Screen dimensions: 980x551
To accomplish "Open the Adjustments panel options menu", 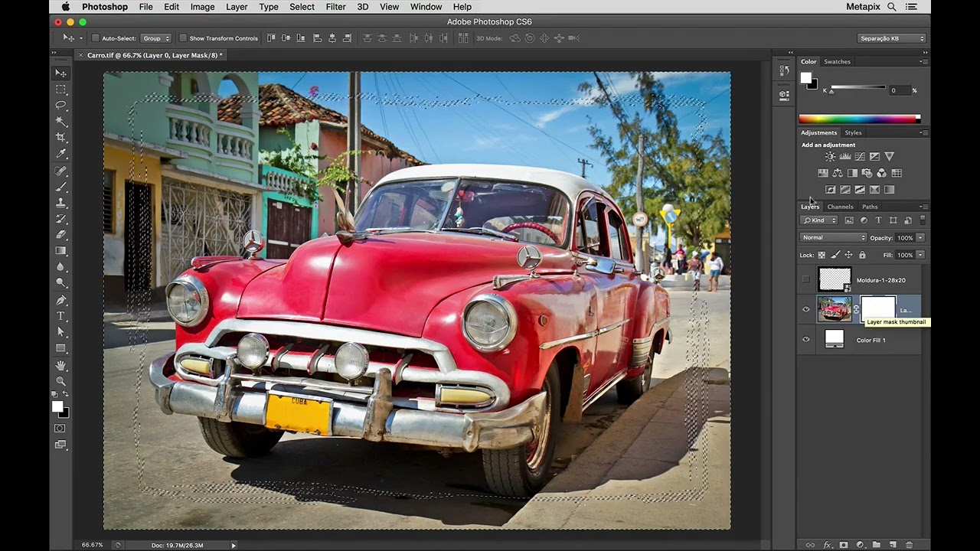I will click(924, 132).
